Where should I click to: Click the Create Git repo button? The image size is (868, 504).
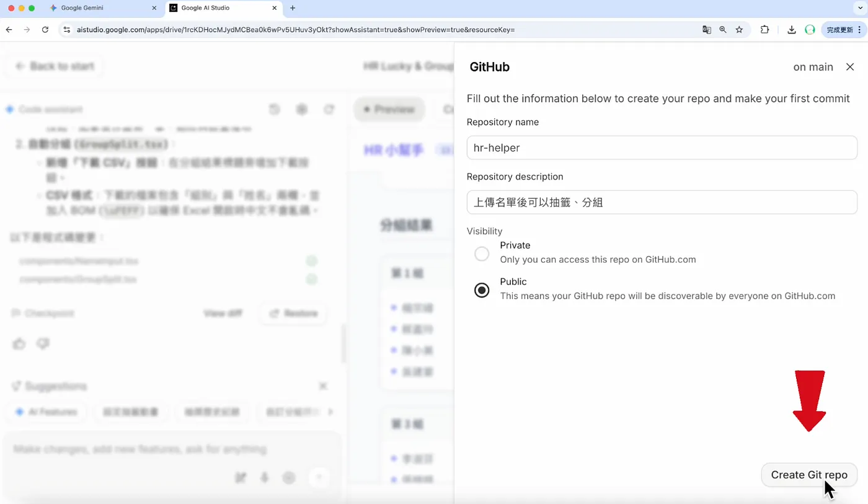(809, 475)
